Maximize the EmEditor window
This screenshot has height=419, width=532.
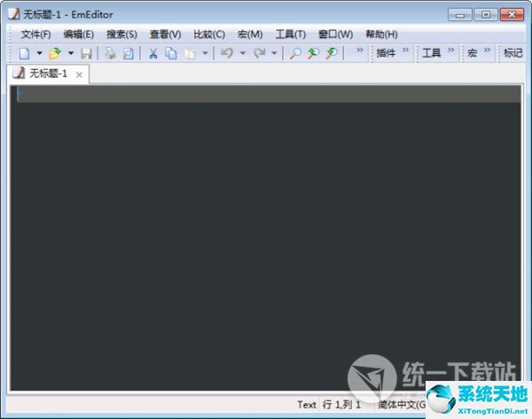click(x=486, y=14)
